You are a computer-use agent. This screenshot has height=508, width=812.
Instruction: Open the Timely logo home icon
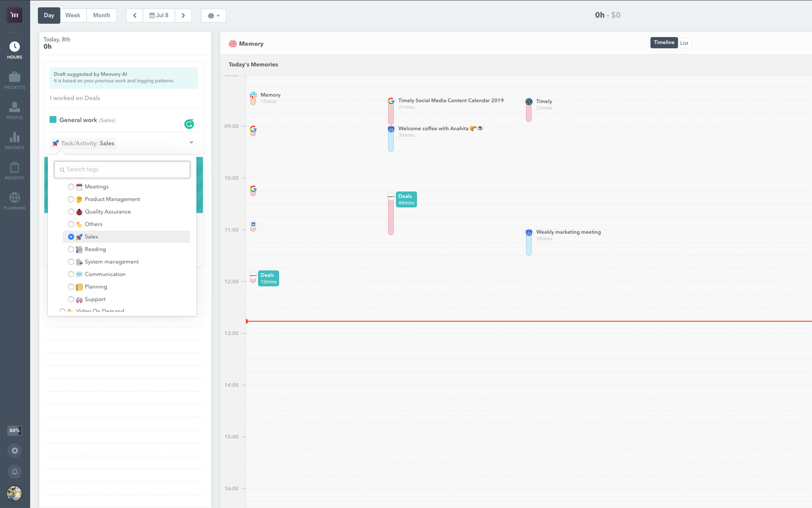coord(14,15)
